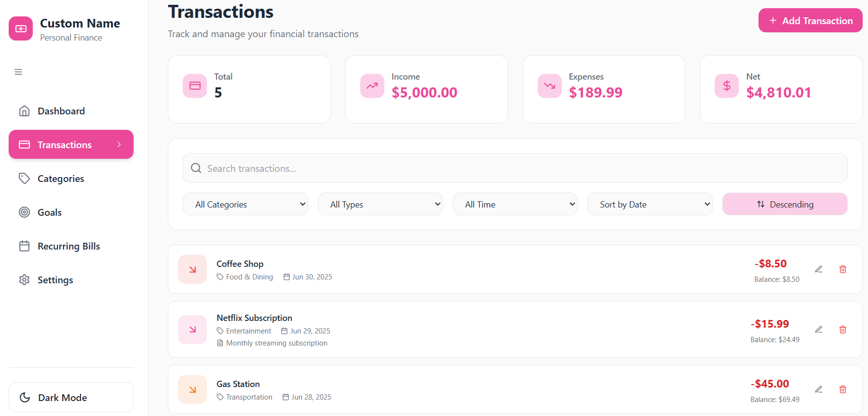Go to Dashboard in sidebar
The width and height of the screenshot is (868, 416).
pos(61,111)
